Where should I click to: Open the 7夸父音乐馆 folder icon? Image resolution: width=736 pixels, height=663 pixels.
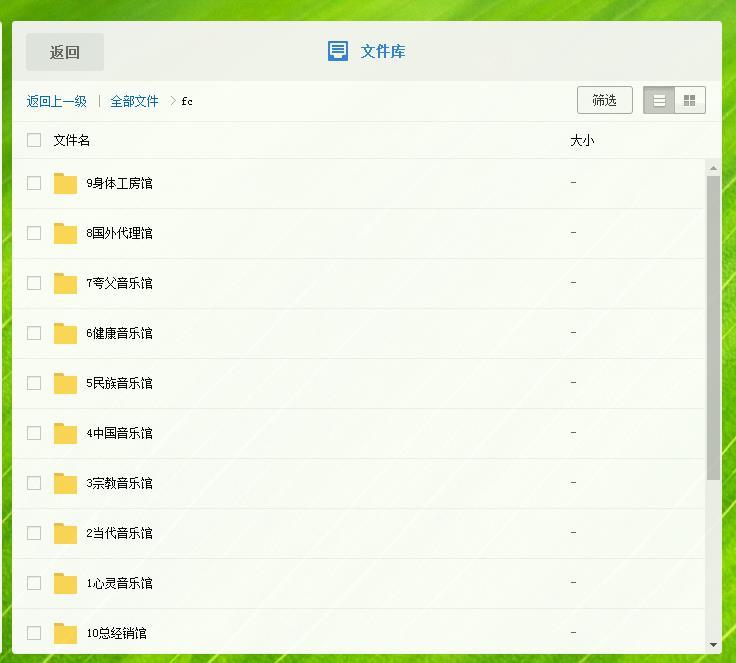click(x=65, y=283)
